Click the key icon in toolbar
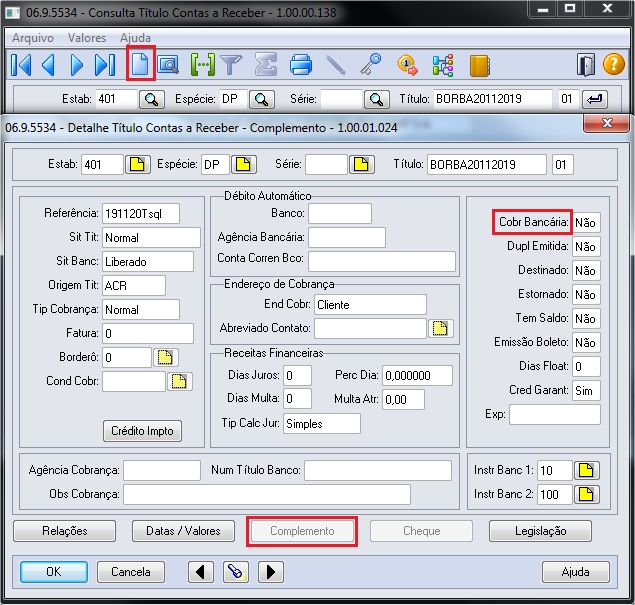The image size is (635, 605). click(371, 64)
